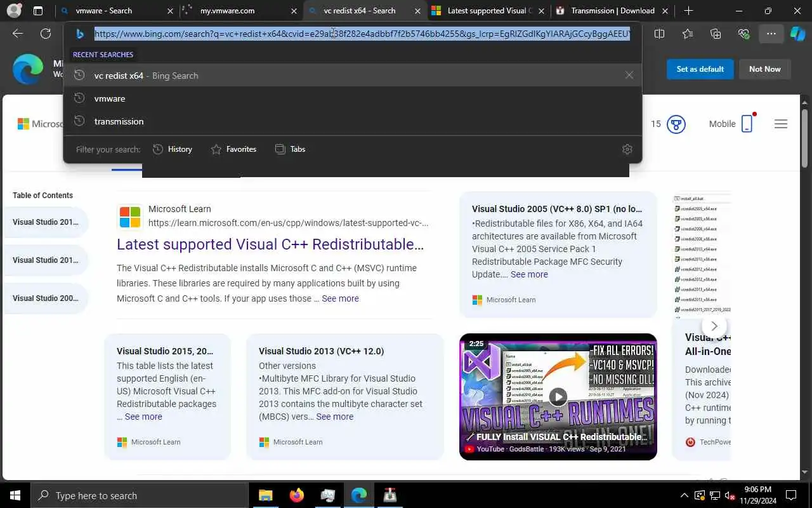Reload the page with the refresh icon
The width and height of the screenshot is (812, 508).
click(46, 34)
